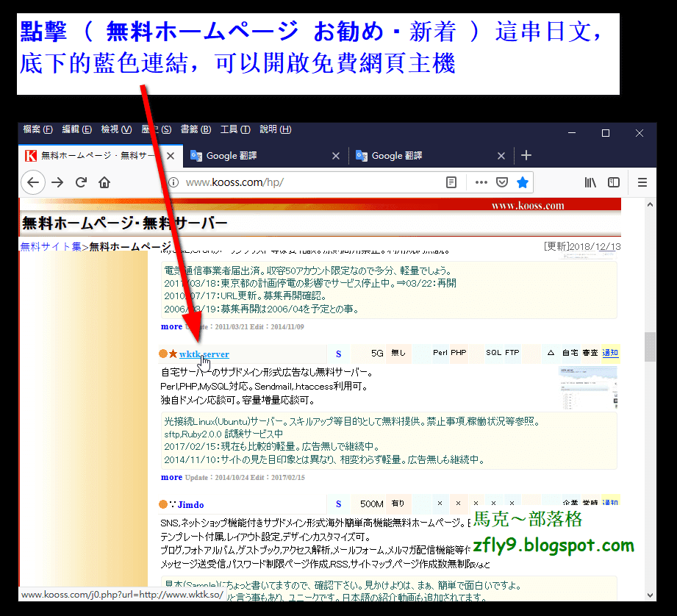The width and height of the screenshot is (677, 616).
Task: Click the [更新]2018/12/13 date text
Action: point(582,246)
